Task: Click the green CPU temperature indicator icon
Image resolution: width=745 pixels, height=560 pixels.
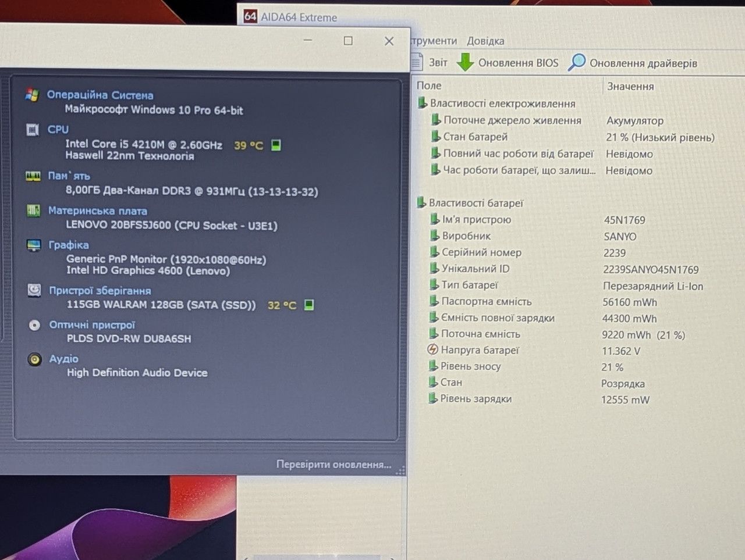Action: (276, 145)
